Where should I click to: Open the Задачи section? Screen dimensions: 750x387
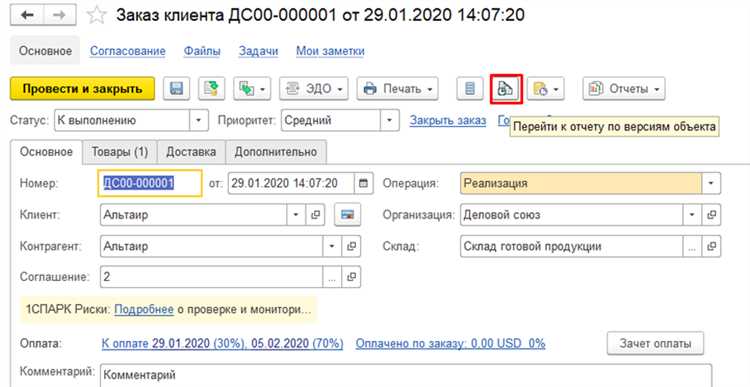point(258,51)
